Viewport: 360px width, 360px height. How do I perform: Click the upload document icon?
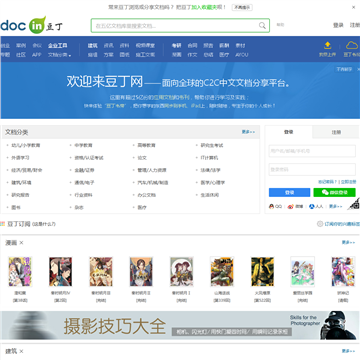(x=327, y=45)
